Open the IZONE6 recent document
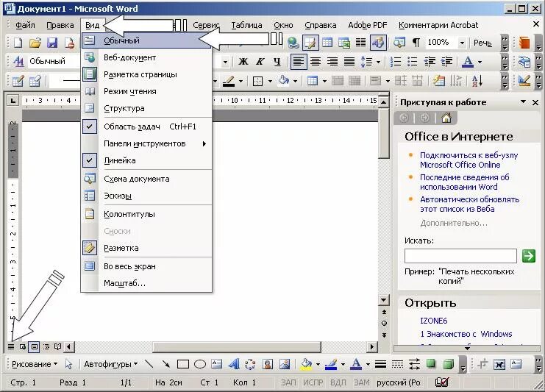Screen dimensions: 545x392 click(x=433, y=321)
